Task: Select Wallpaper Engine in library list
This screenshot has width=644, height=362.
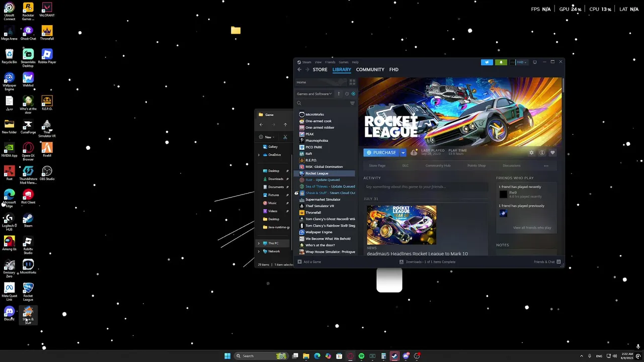Action: pyautogui.click(x=319, y=232)
